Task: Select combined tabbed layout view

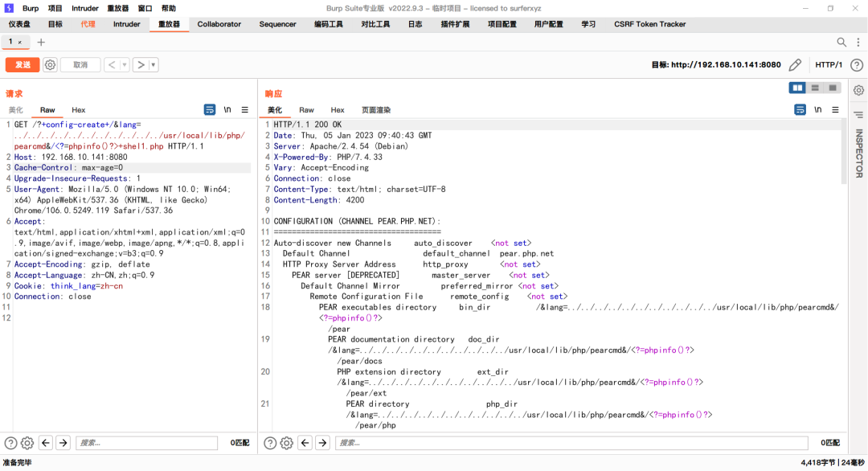Action: click(x=833, y=88)
